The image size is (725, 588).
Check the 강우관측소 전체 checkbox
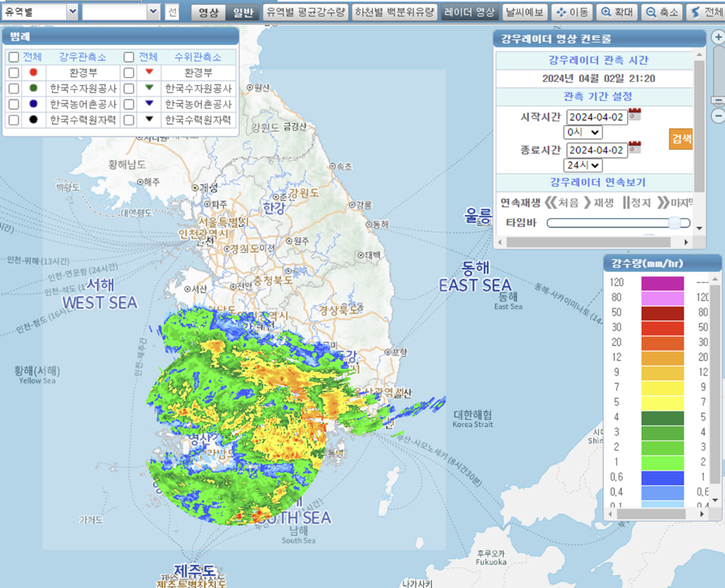pyautogui.click(x=14, y=57)
